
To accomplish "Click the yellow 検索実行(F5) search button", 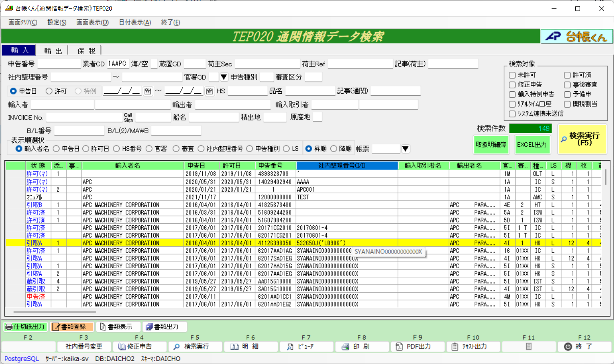I will click(x=582, y=139).
